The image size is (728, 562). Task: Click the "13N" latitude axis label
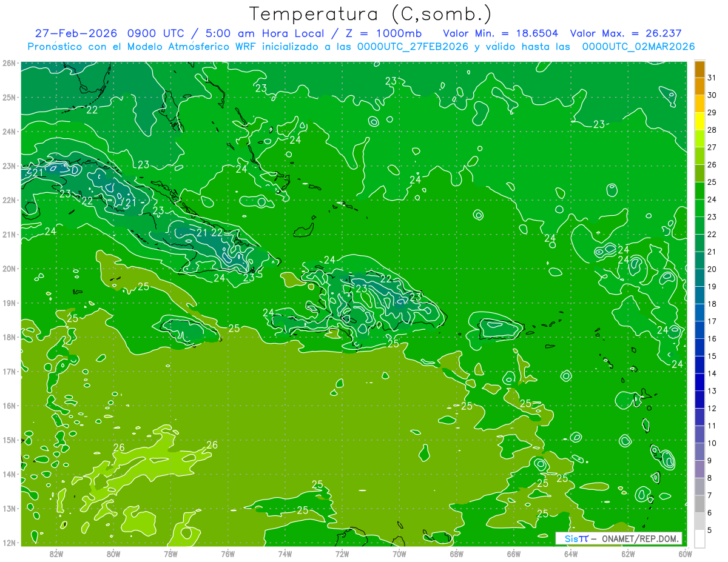click(x=8, y=509)
